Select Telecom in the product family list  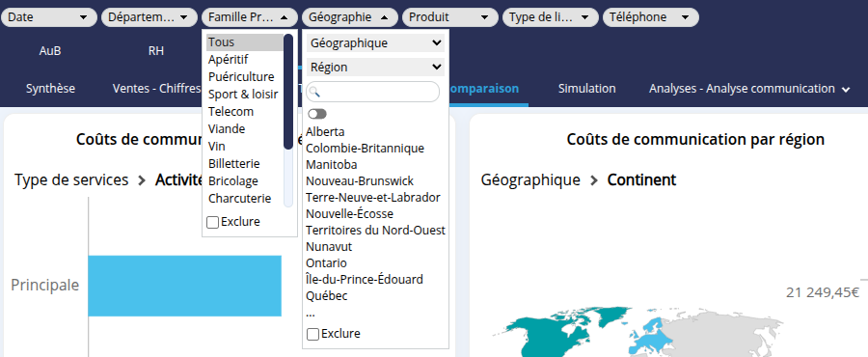pyautogui.click(x=231, y=111)
